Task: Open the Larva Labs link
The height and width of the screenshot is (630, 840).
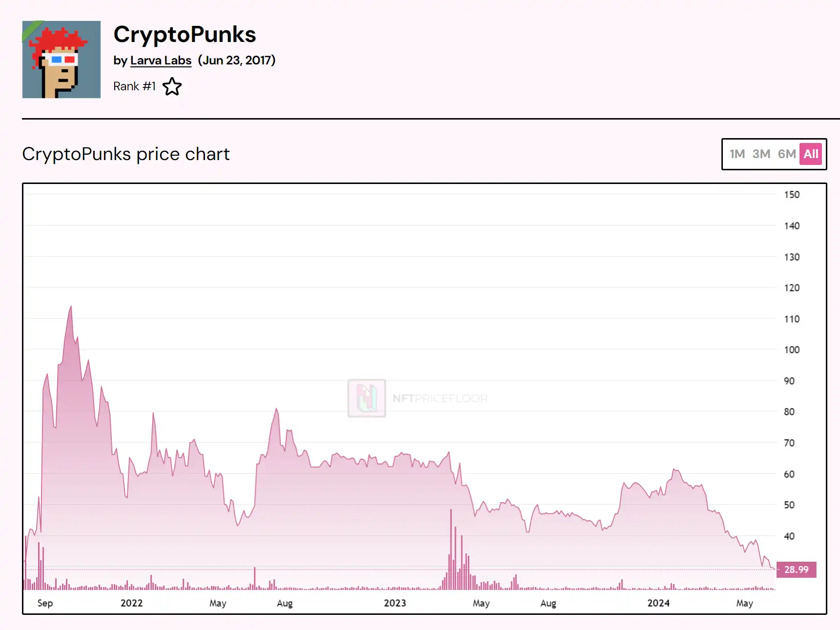Action: [x=161, y=61]
